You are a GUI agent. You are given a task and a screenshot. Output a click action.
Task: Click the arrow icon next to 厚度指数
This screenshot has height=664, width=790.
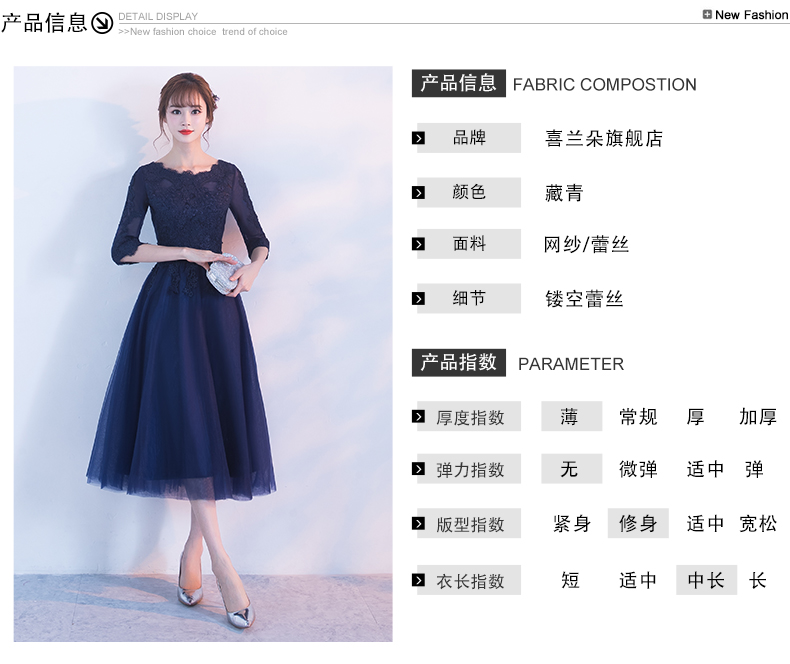pyautogui.click(x=418, y=417)
